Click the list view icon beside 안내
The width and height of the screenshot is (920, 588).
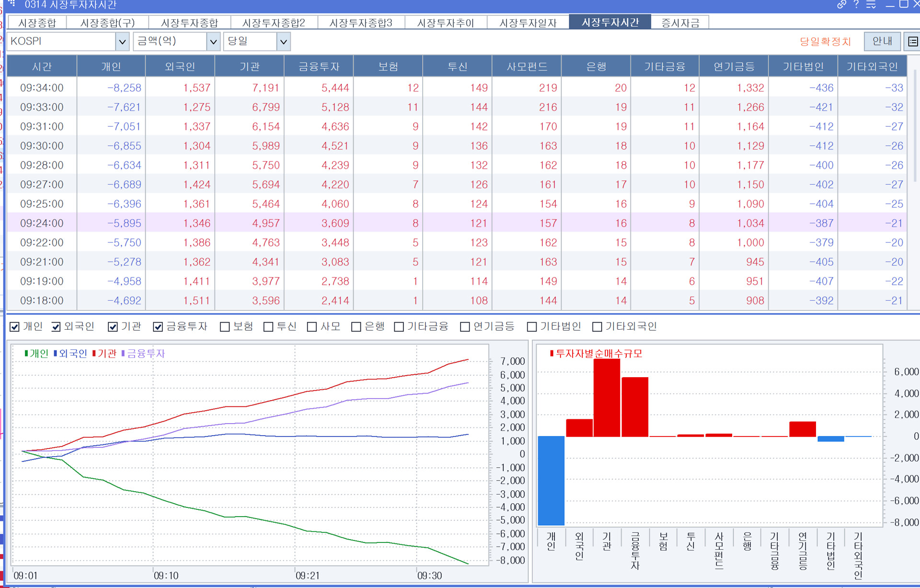point(912,42)
